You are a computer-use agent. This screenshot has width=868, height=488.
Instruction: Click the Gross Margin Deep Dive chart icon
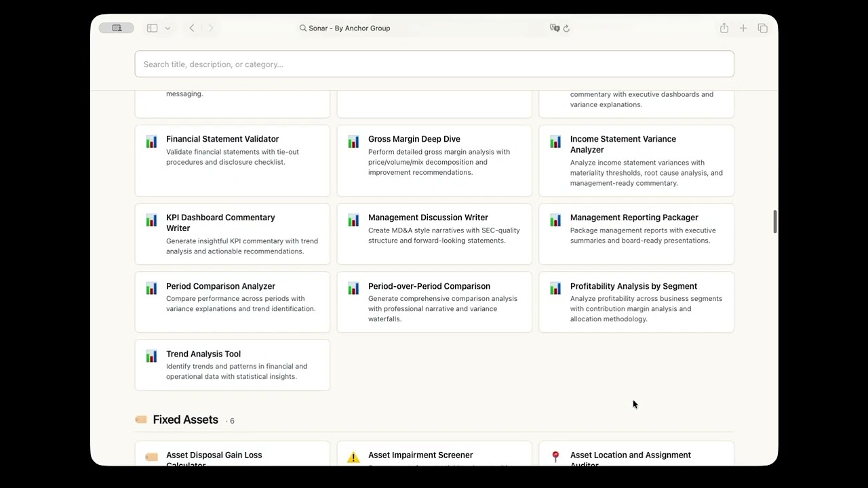[x=353, y=142]
